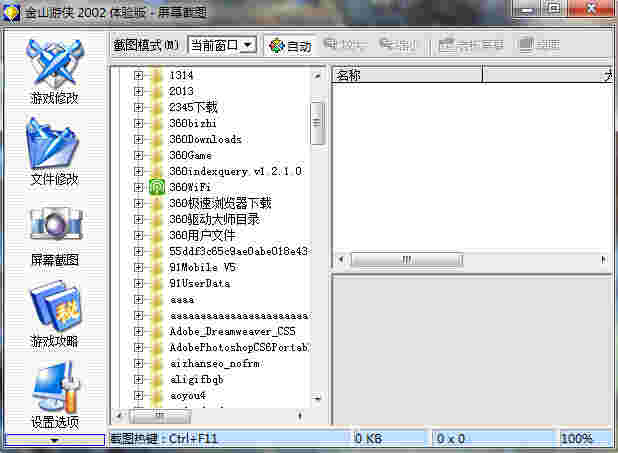Click the folder icon next to 360Game
618x453 pixels.
tap(157, 155)
